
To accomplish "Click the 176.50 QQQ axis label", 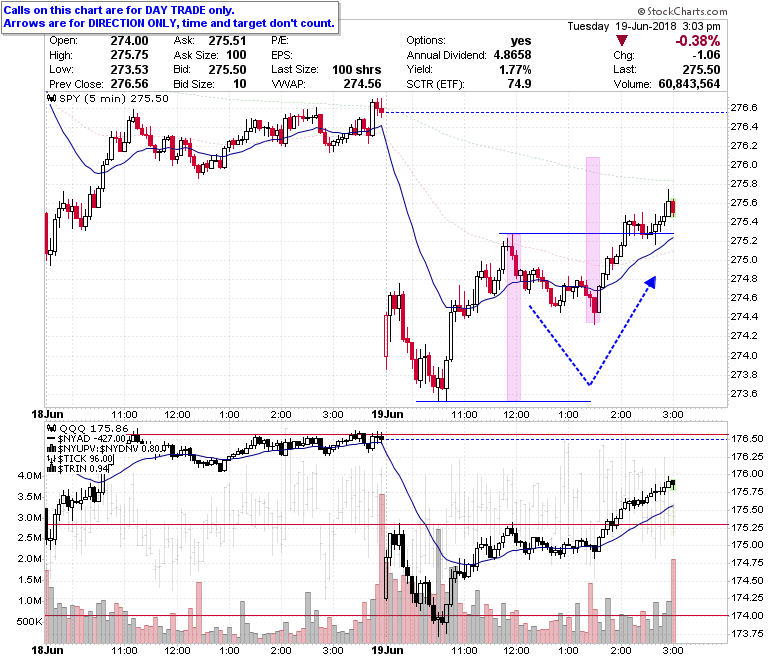I will (x=747, y=439).
